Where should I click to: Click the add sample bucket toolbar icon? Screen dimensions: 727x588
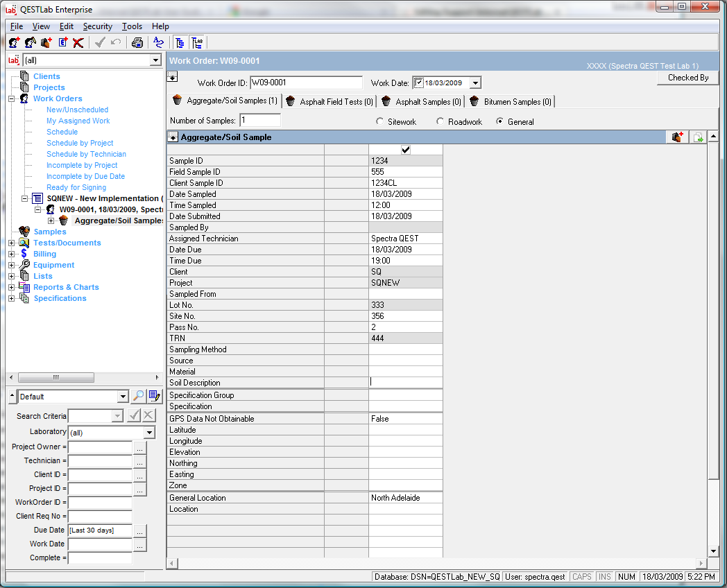point(46,43)
